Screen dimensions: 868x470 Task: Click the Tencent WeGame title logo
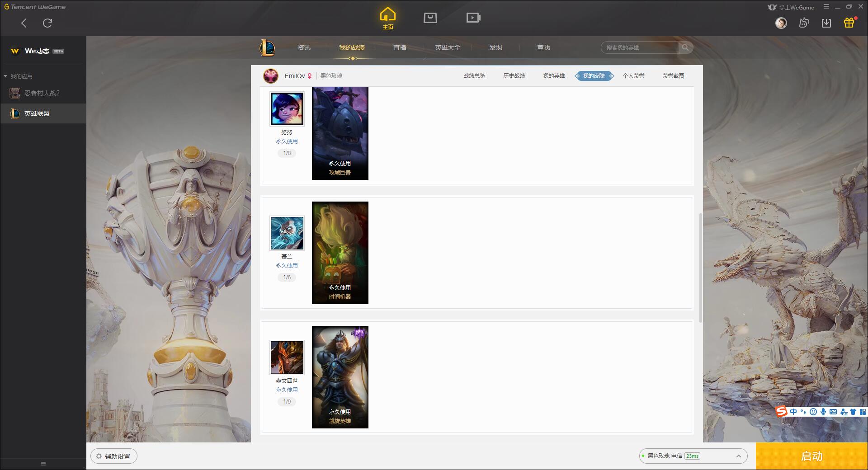pyautogui.click(x=35, y=7)
